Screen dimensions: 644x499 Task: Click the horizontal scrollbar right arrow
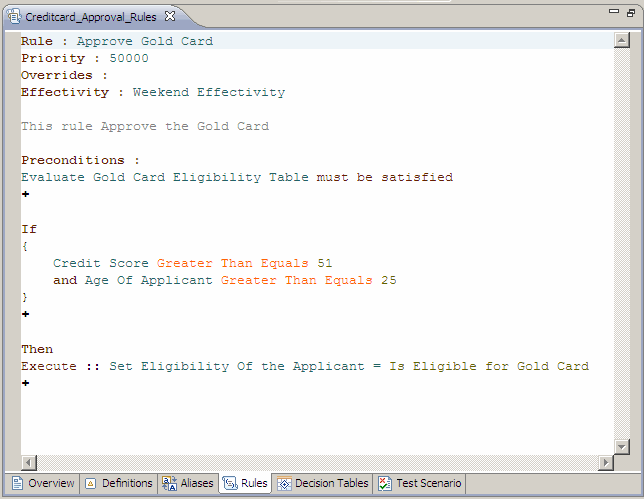click(x=605, y=462)
